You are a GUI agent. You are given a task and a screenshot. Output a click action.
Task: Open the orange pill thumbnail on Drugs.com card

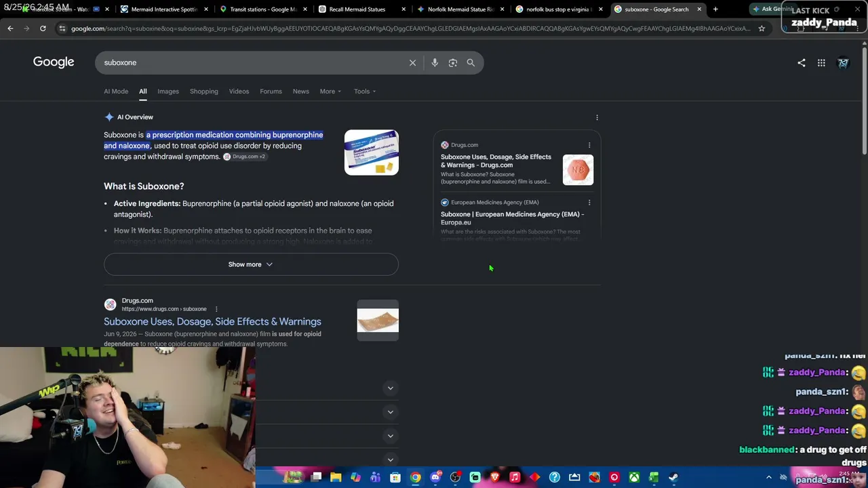point(578,169)
